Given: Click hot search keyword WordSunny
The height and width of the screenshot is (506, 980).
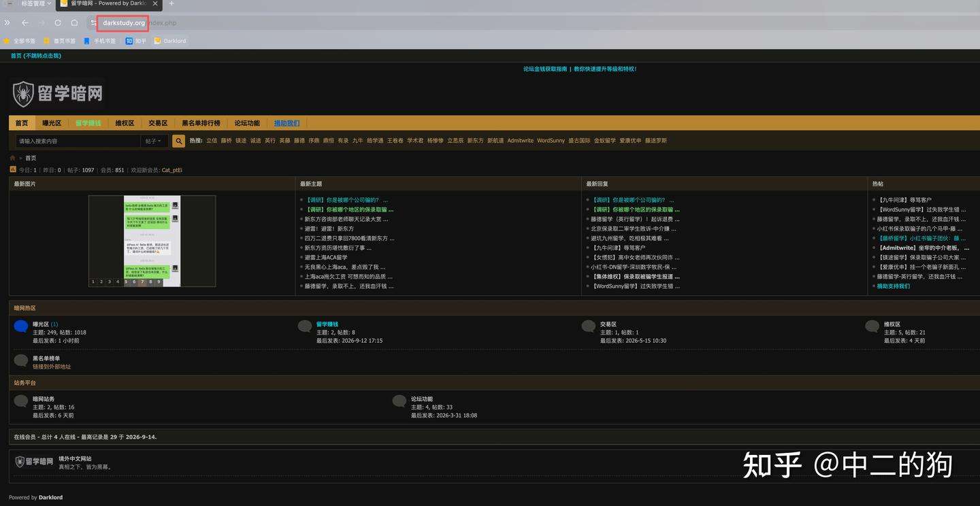Looking at the screenshot, I should (551, 141).
